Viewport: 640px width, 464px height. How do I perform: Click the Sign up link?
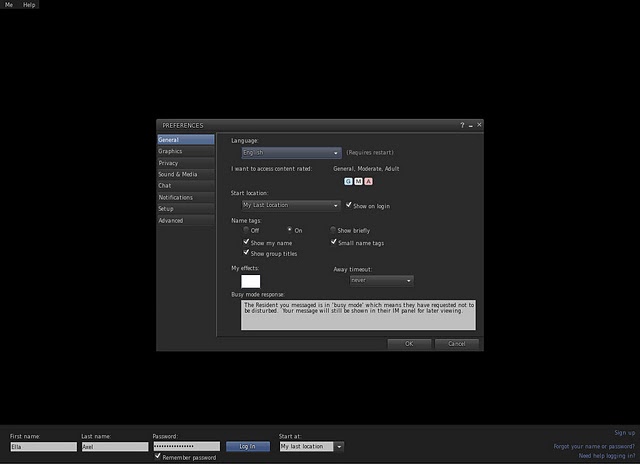[x=624, y=433]
